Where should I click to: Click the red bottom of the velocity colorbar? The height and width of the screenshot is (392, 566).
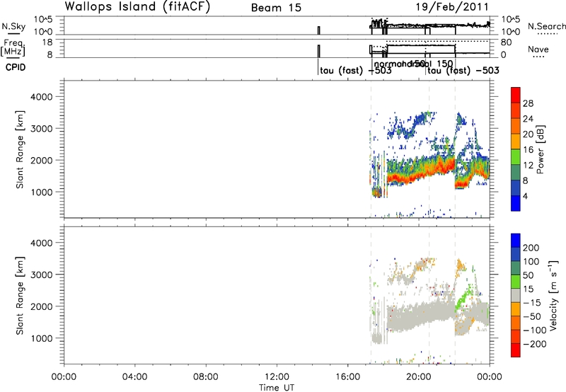tap(516, 350)
